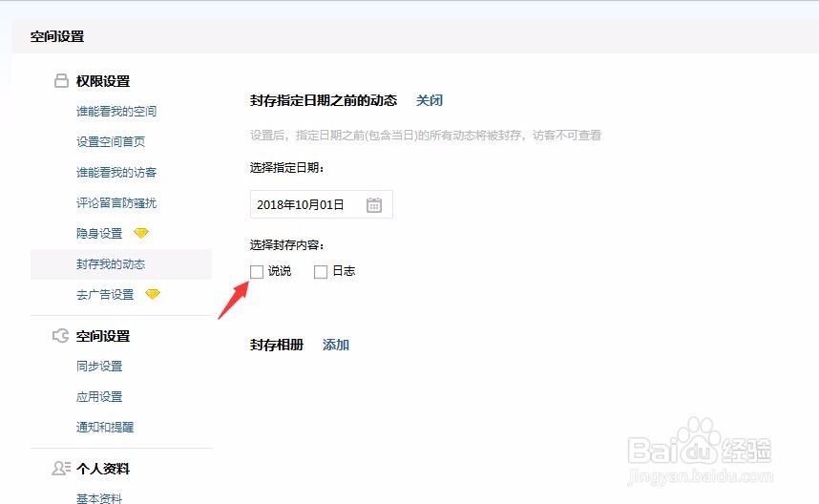Click the 空间设置 section heading in sidebar

click(103, 336)
